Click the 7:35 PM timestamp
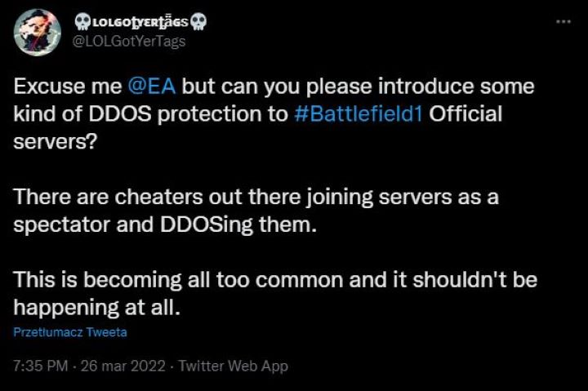The image size is (588, 391). (41, 366)
